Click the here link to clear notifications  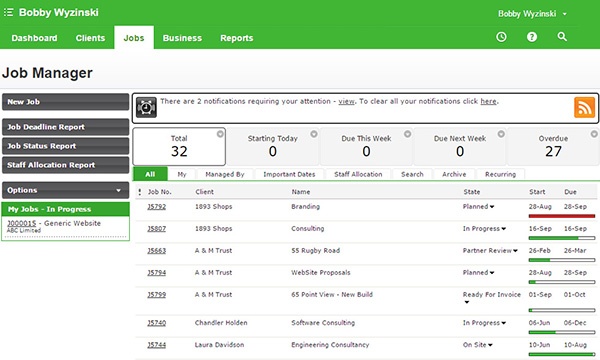pos(489,101)
